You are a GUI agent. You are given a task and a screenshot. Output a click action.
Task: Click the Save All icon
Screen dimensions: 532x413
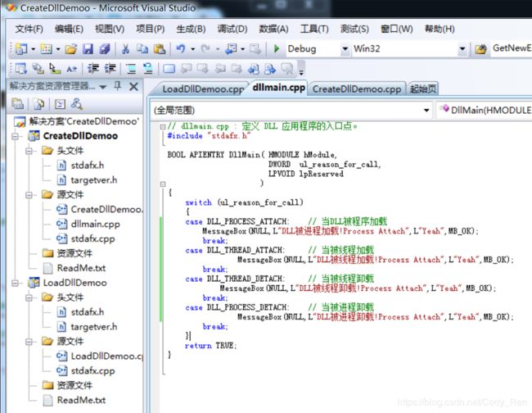pos(105,49)
